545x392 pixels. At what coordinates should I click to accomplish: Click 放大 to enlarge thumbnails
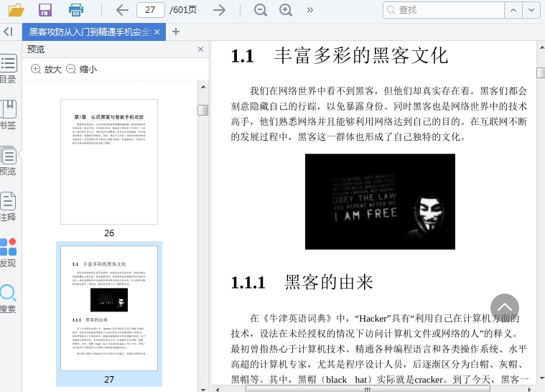click(46, 69)
